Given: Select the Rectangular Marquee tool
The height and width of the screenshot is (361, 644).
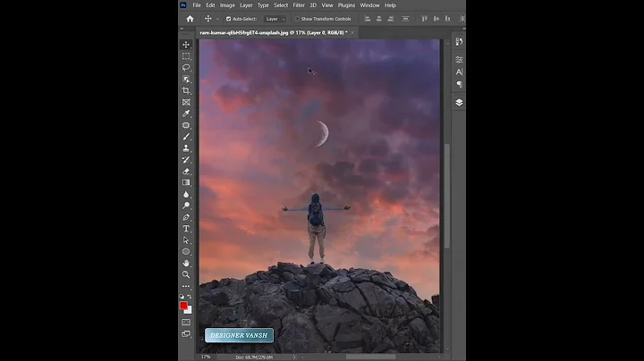Looking at the screenshot, I should [x=186, y=55].
